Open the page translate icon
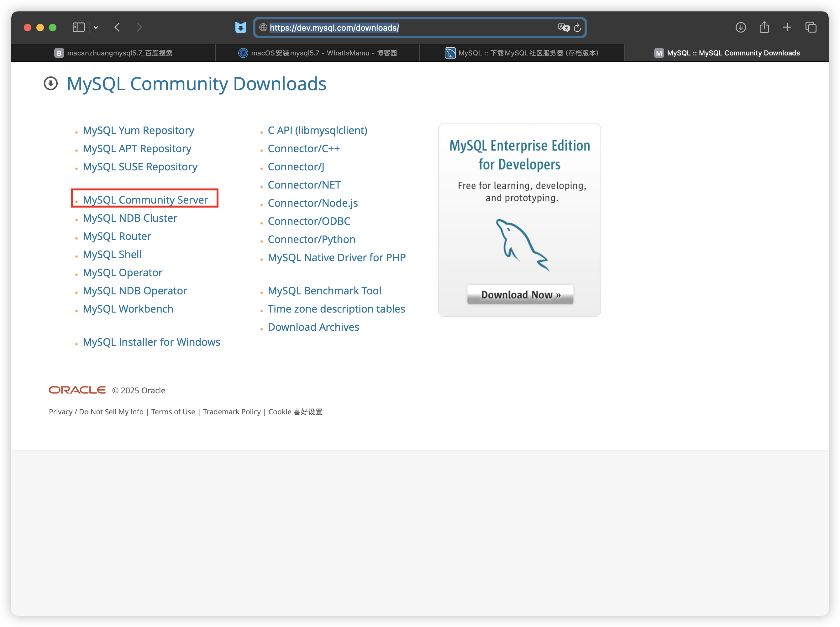The height and width of the screenshot is (627, 840). (x=563, y=27)
